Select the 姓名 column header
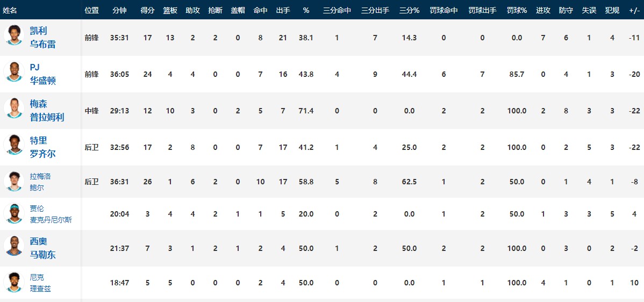This screenshot has width=644, height=302. pos(10,10)
